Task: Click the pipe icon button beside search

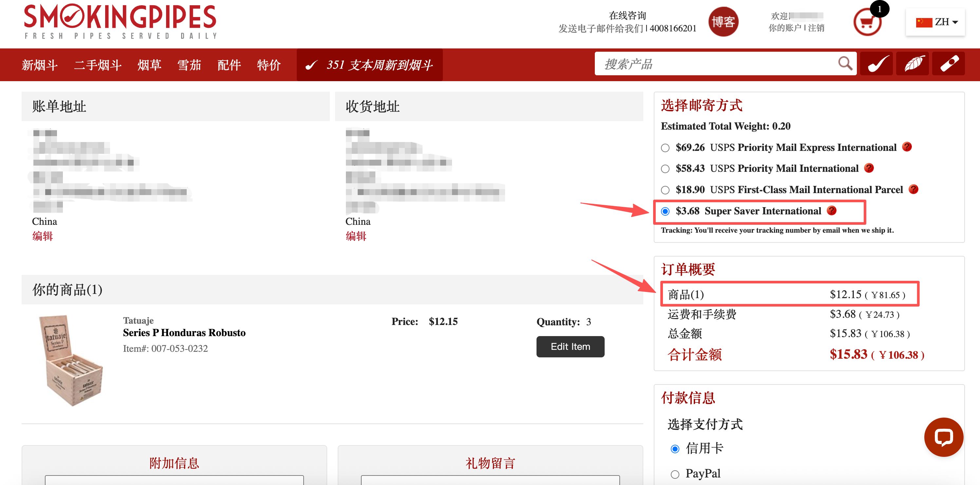Action: point(876,63)
